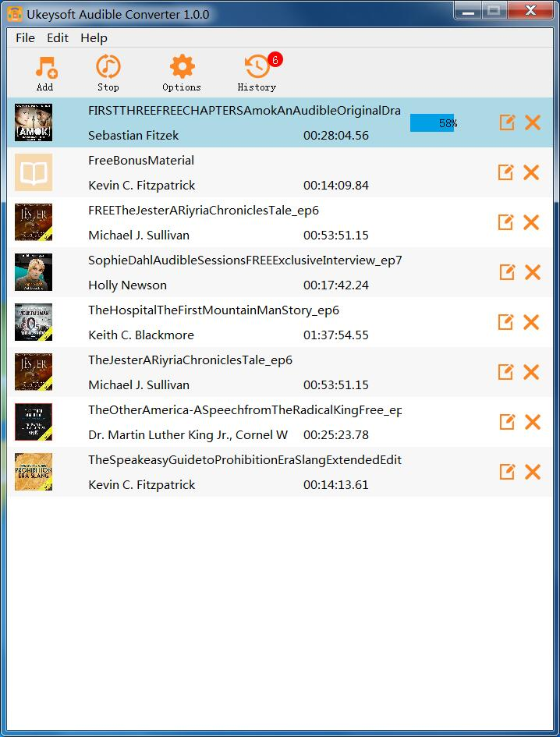Edit the SophieDahlAudibleSessions entry

(x=506, y=272)
